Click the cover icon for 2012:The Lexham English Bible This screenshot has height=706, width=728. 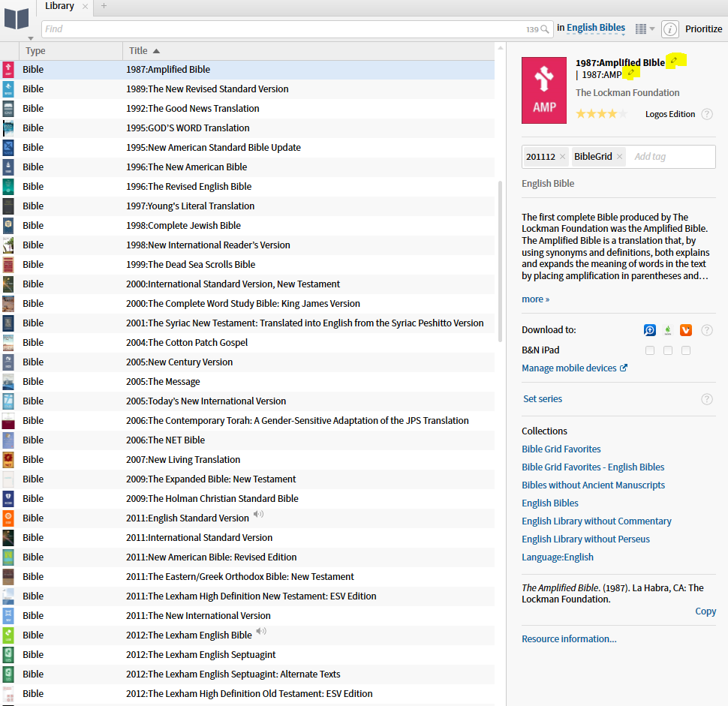(8, 635)
